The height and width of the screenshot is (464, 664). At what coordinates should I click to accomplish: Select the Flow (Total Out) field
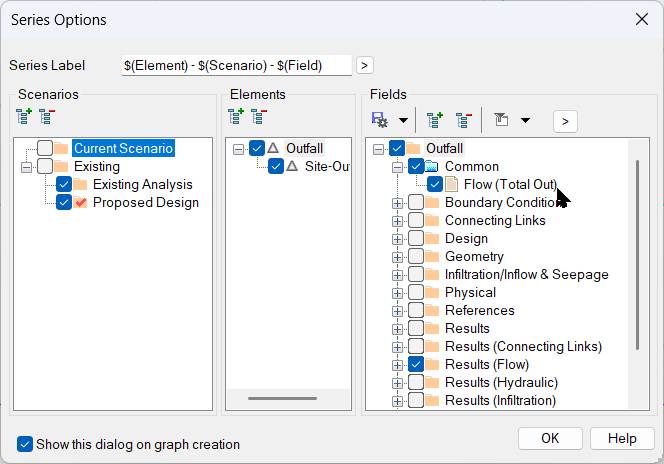[511, 185]
